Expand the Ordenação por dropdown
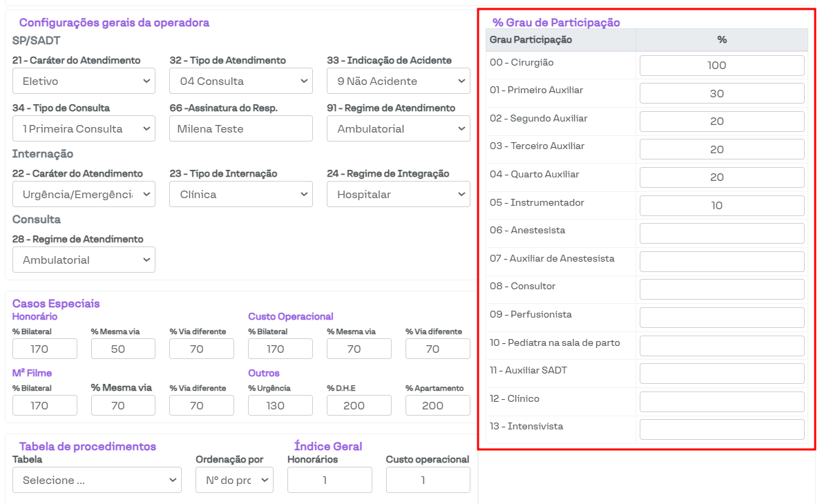820x504 pixels. pos(234,481)
